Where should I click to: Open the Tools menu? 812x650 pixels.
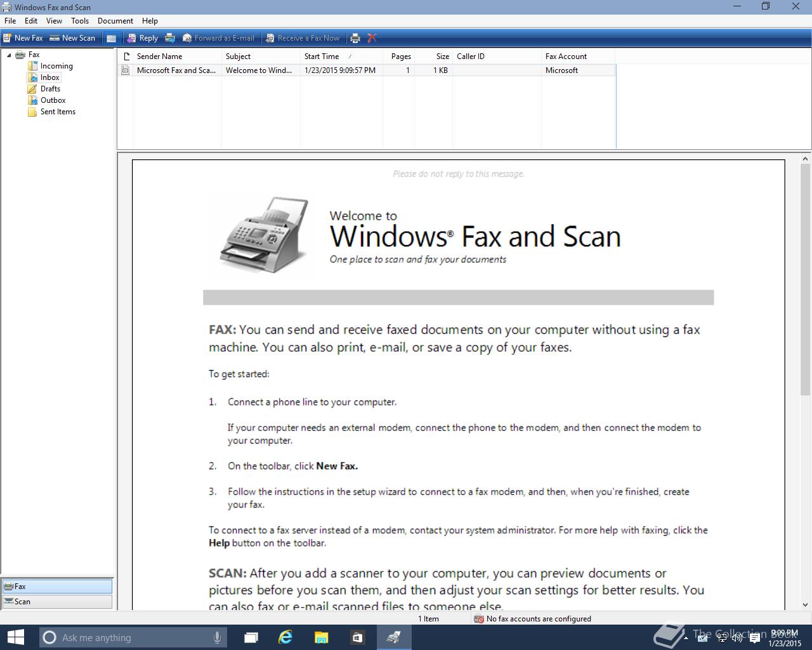click(80, 21)
